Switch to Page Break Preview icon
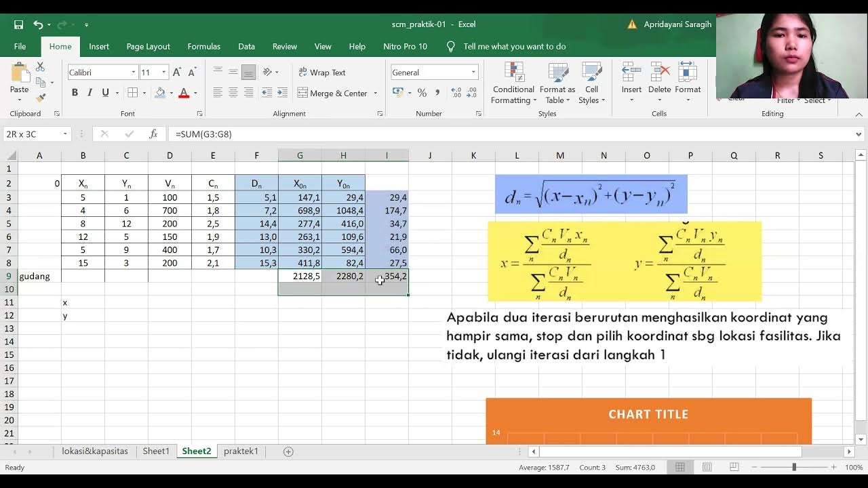 (x=734, y=468)
